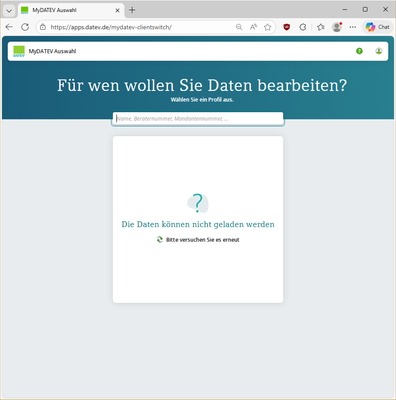Click the green retry arrows icon
The image size is (396, 400).
pos(160,240)
